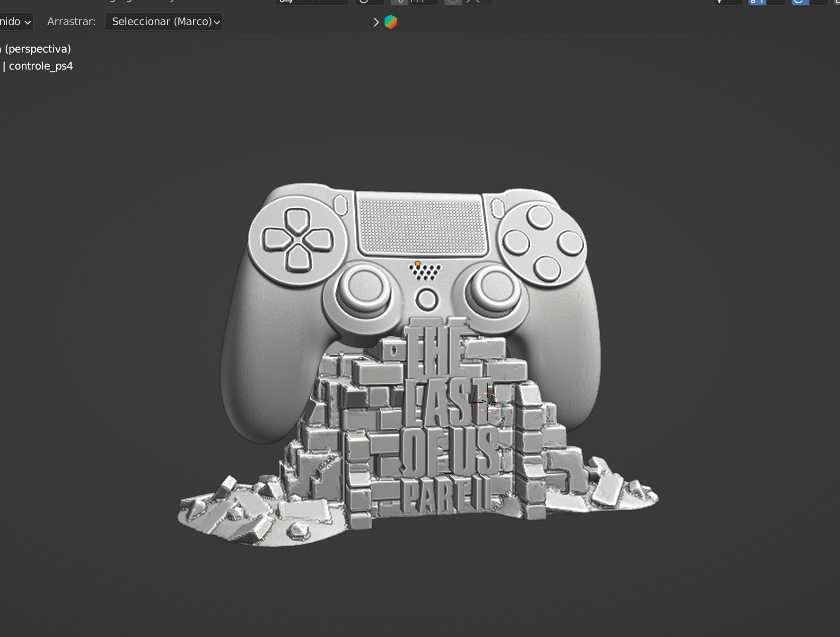This screenshot has height=637, width=840.
Task: Open the Seleccionar (Marco) drag dropdown
Action: [x=164, y=22]
